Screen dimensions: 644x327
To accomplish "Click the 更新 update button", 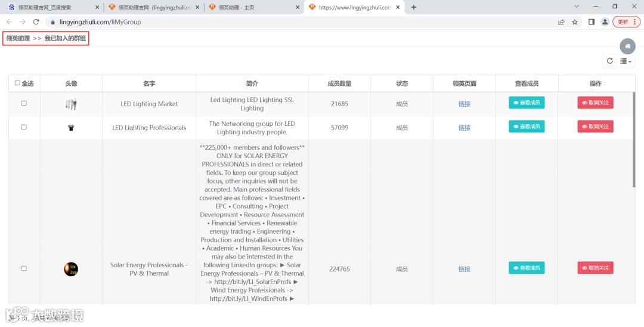I will coord(626,22).
